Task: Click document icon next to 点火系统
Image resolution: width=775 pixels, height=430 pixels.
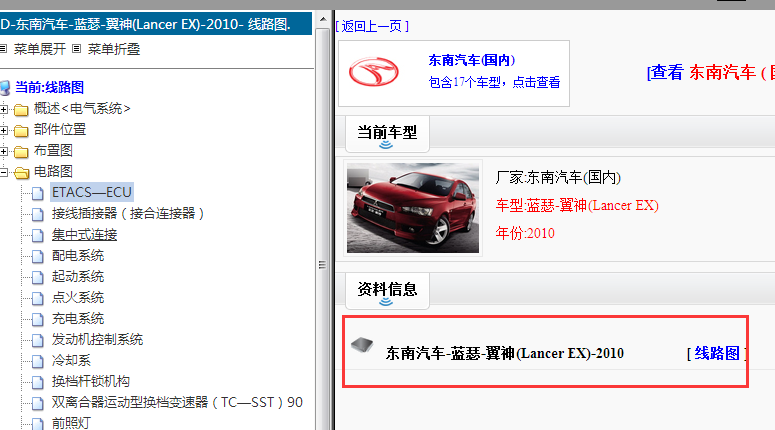Action: tap(38, 298)
